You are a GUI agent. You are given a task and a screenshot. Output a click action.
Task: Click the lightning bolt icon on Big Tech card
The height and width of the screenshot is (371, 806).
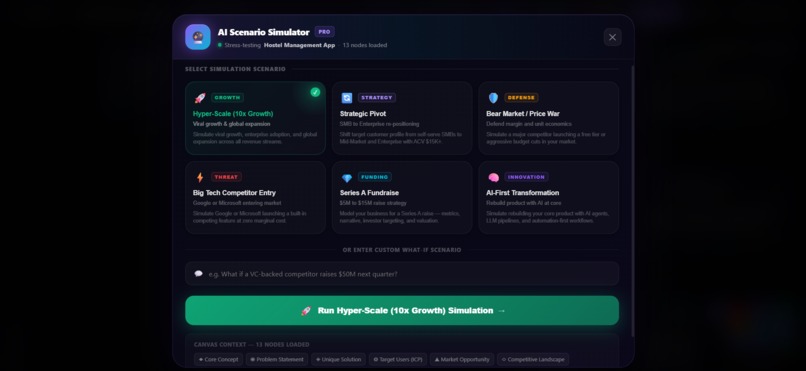(x=199, y=177)
